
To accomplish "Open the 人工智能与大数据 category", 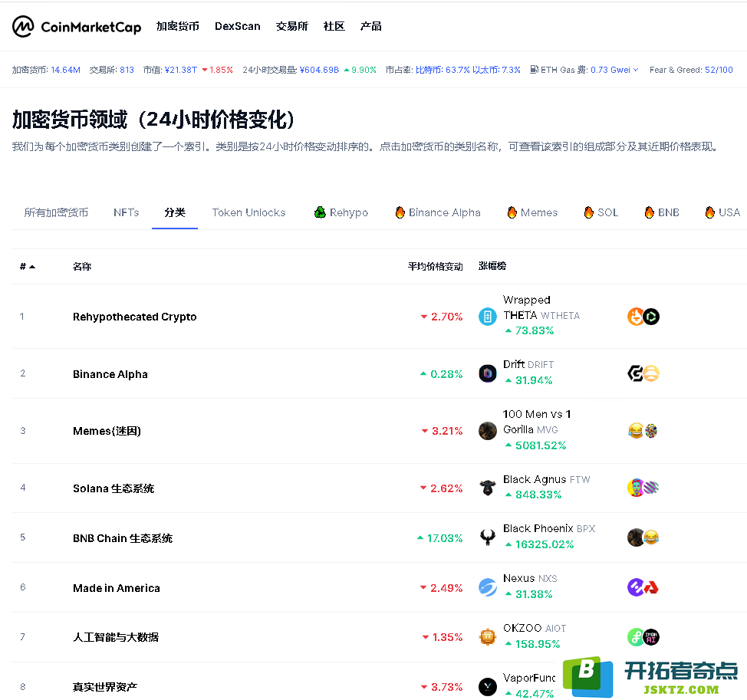I will click(x=116, y=637).
